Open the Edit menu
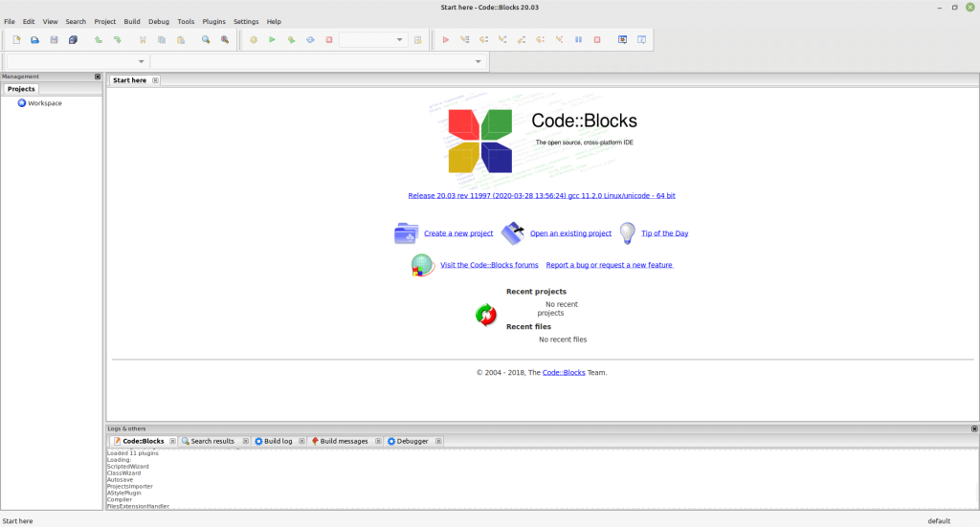980x527 pixels. click(29, 21)
